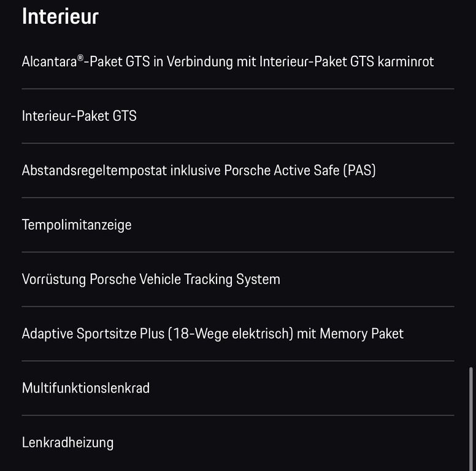Click the Interieur section heading
The image size is (476, 471).
pyautogui.click(x=60, y=17)
